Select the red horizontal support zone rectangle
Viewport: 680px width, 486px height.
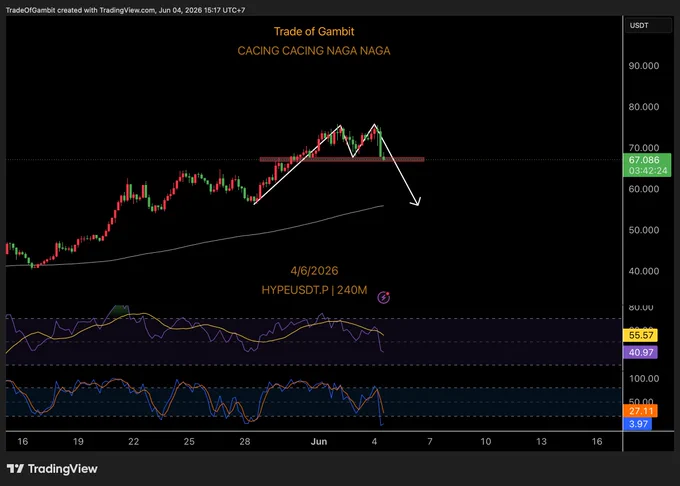point(342,160)
